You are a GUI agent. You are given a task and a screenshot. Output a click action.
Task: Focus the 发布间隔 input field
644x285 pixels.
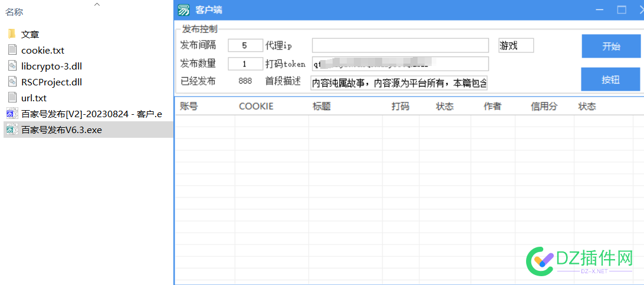(245, 45)
